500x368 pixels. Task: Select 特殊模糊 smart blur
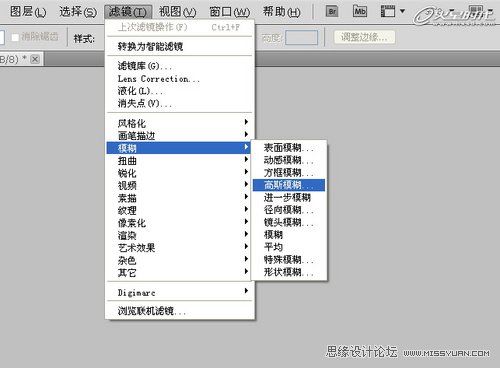click(x=289, y=260)
